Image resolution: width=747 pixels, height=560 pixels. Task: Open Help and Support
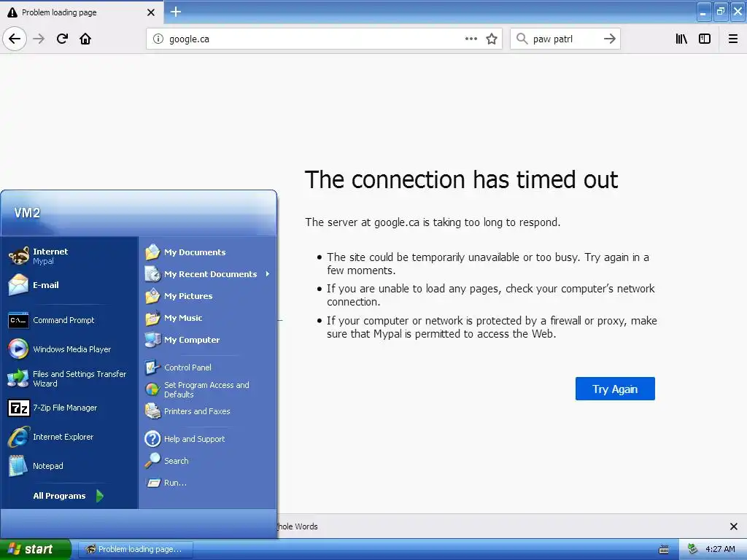[208, 439]
